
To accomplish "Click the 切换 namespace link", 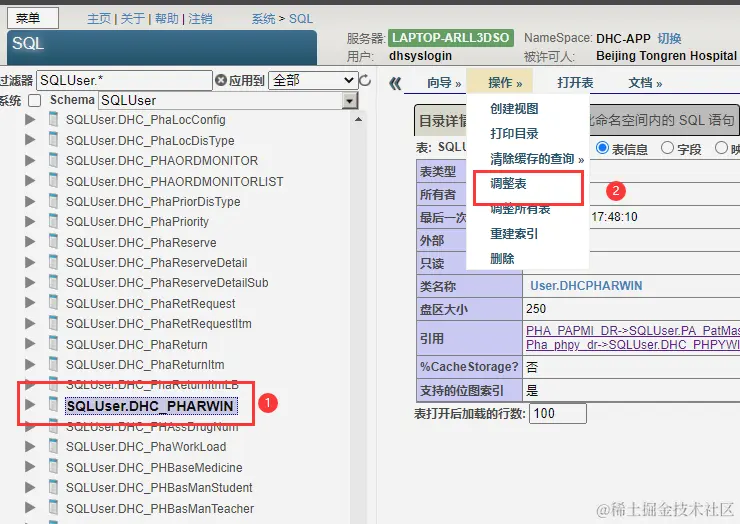I will [669, 38].
